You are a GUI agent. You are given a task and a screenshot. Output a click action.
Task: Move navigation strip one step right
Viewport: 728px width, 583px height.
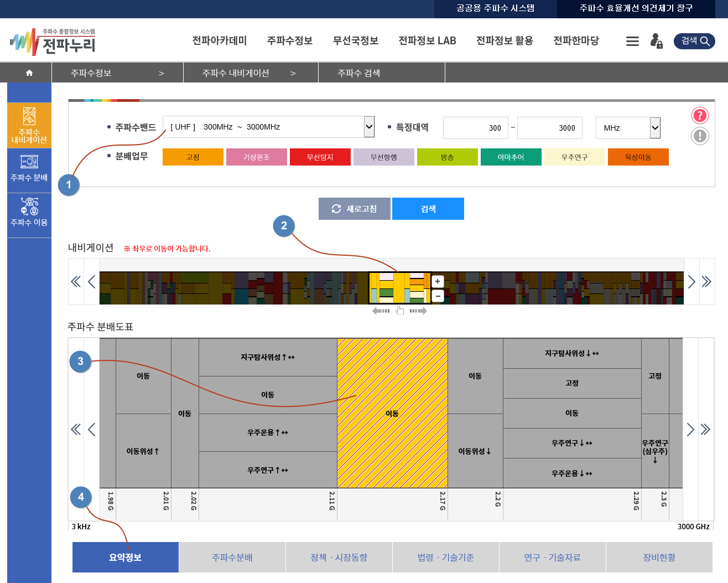click(691, 282)
